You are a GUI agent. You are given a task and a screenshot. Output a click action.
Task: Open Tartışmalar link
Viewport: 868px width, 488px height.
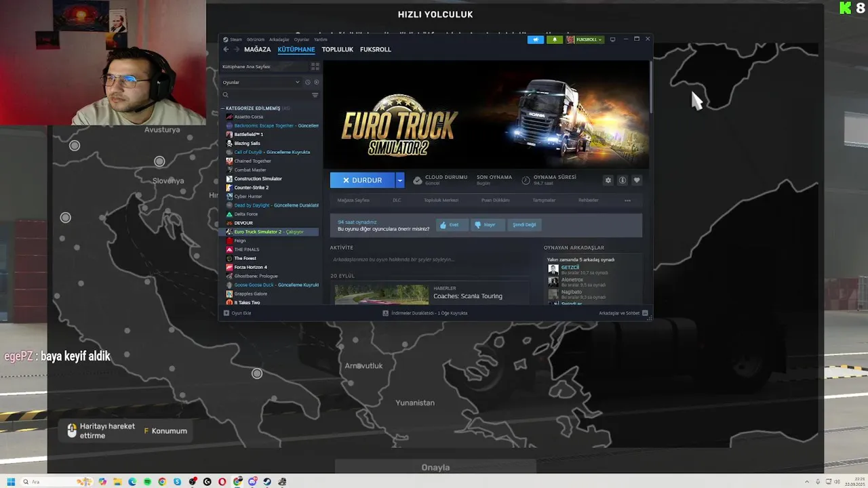(x=544, y=200)
